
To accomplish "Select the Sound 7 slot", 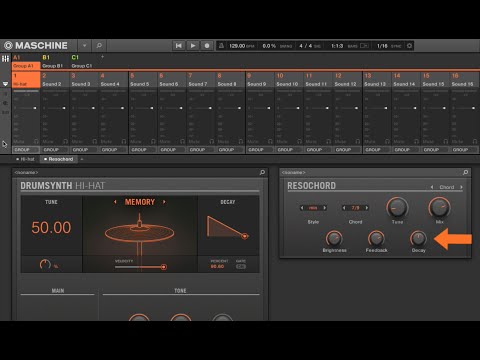I will 202,80.
